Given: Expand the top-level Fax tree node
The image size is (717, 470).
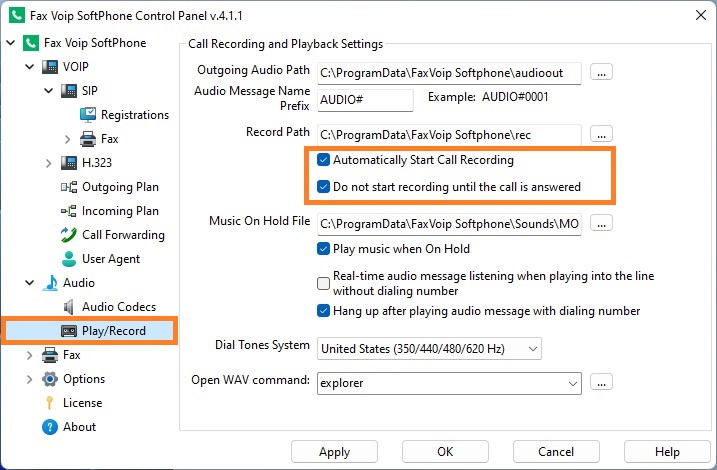Looking at the screenshot, I should (30, 355).
